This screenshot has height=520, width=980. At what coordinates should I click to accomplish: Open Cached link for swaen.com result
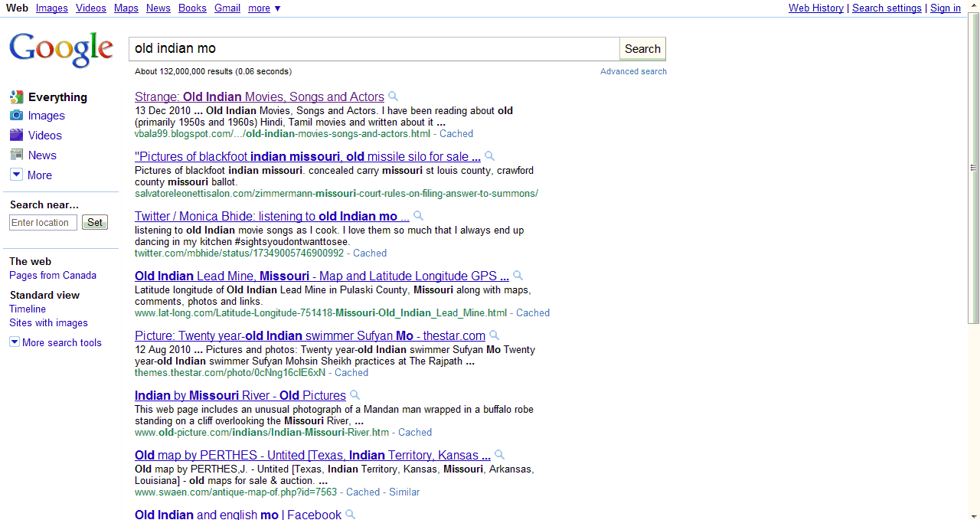(363, 492)
